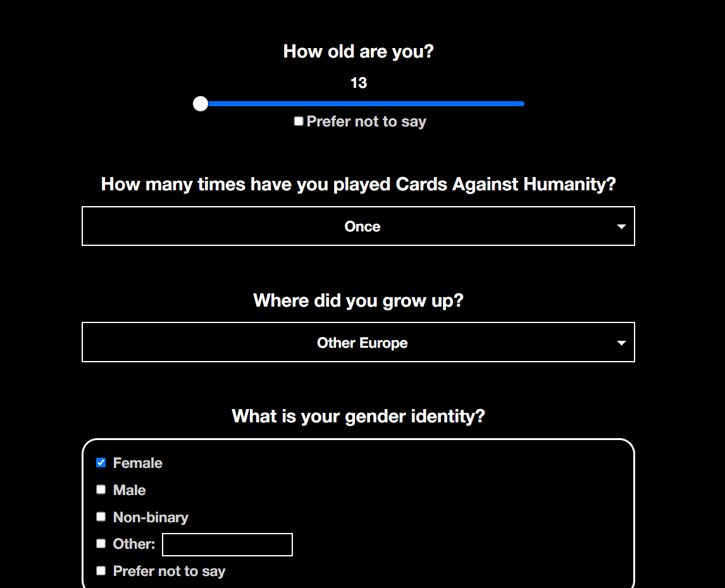Uncheck the Female checkbox
Image resolution: width=725 pixels, height=588 pixels.
click(x=101, y=463)
